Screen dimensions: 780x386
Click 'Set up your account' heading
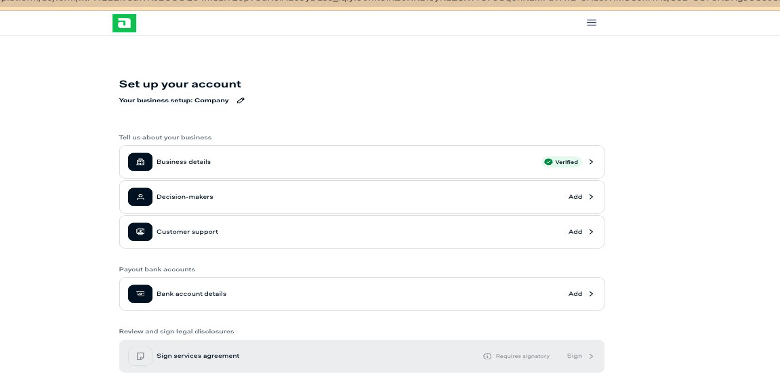point(180,84)
